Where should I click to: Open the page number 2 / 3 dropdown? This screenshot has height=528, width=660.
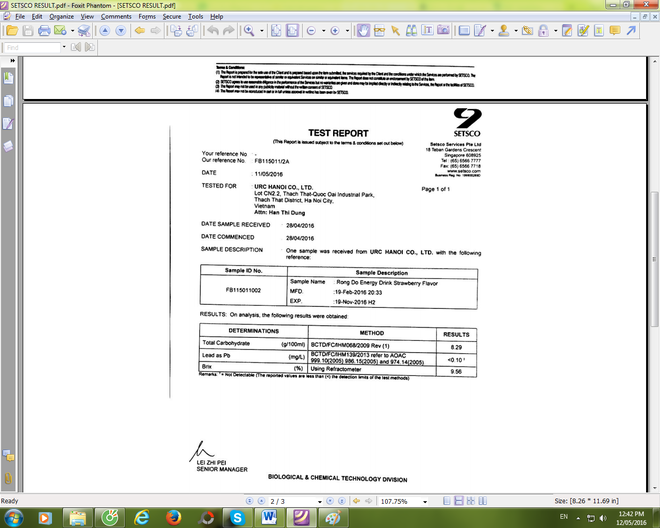[320, 501]
